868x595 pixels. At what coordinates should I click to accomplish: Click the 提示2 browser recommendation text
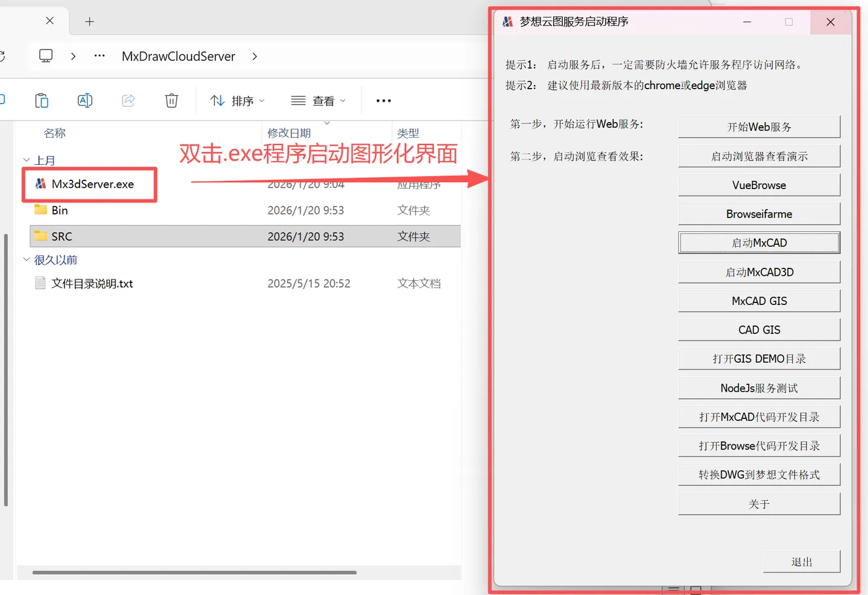click(x=626, y=85)
